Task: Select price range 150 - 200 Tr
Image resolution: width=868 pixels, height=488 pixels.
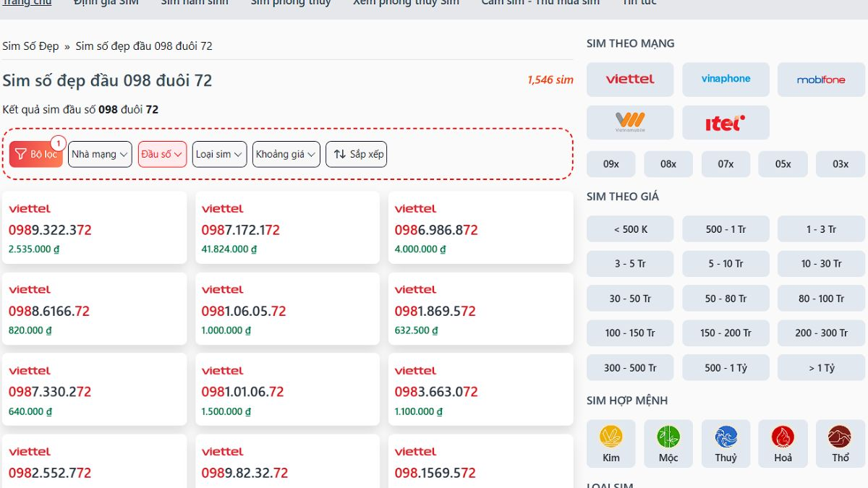Action: click(726, 333)
